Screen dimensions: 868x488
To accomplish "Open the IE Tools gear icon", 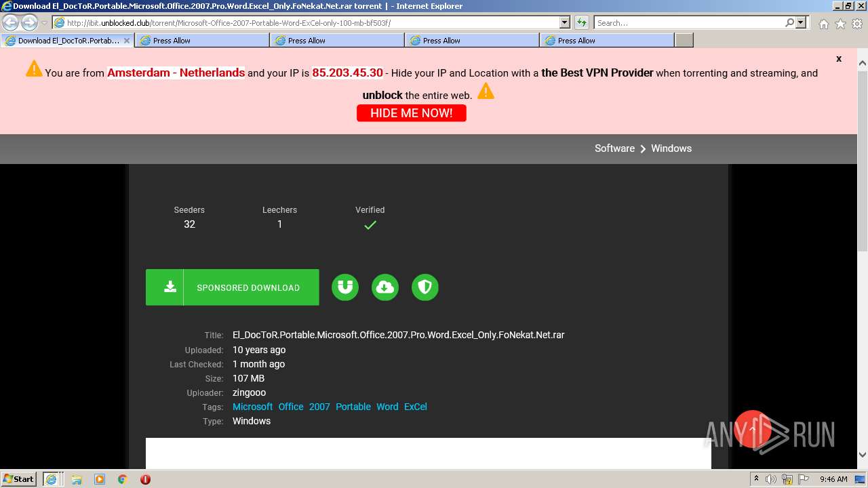I will click(857, 24).
